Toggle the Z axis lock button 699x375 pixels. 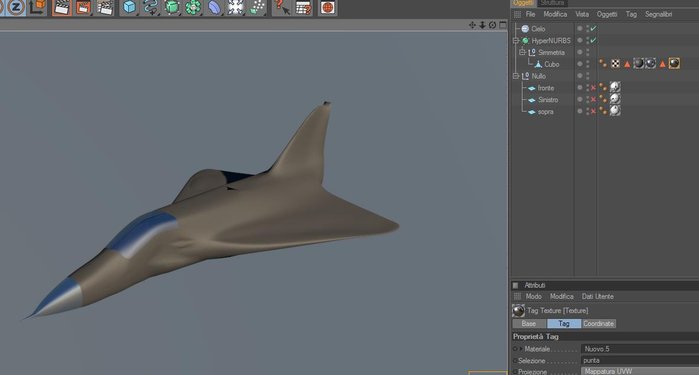16,7
